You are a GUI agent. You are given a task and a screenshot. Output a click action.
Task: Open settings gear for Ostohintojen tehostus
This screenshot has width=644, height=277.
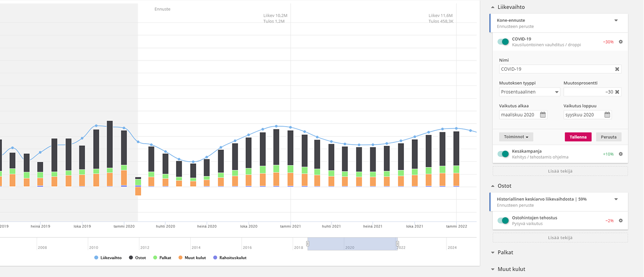(x=620, y=220)
